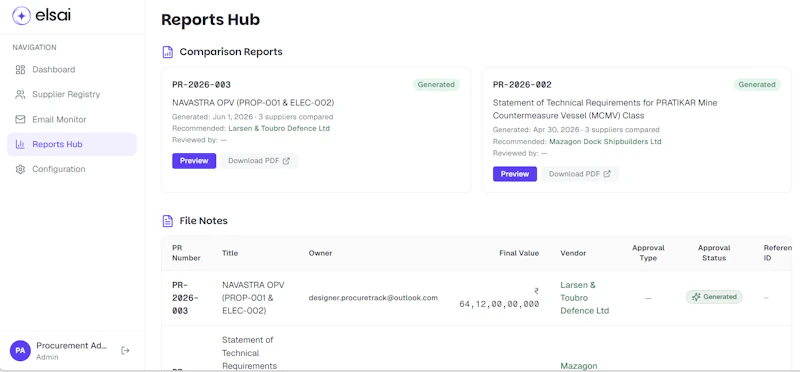Image resolution: width=800 pixels, height=372 pixels.
Task: Click the 64,12,00,00,000 final value cell
Action: coord(499,298)
